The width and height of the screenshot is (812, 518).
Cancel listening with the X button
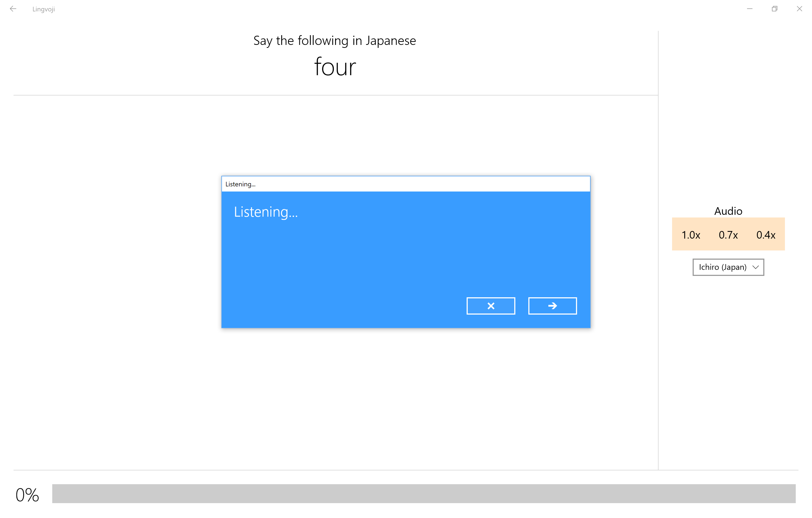click(491, 306)
